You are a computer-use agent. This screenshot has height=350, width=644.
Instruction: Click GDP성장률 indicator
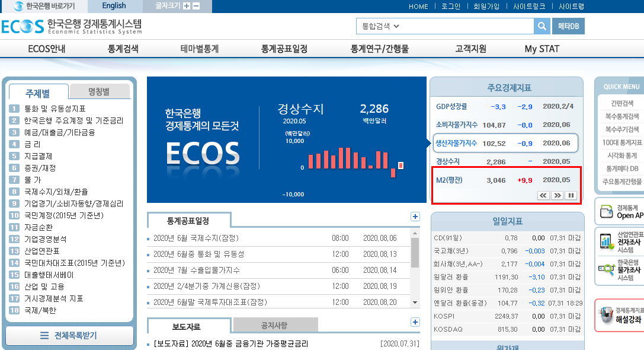451,107
